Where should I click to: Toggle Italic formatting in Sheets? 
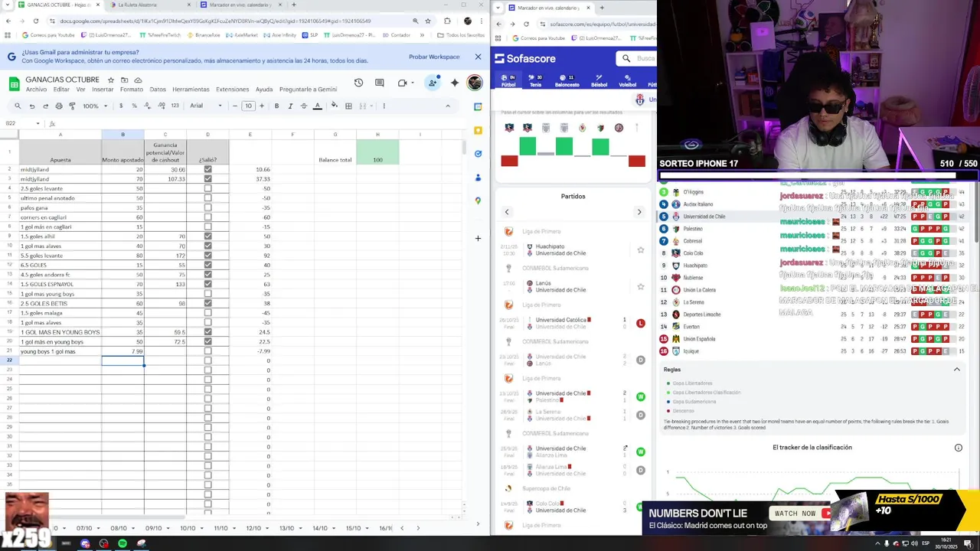point(290,106)
